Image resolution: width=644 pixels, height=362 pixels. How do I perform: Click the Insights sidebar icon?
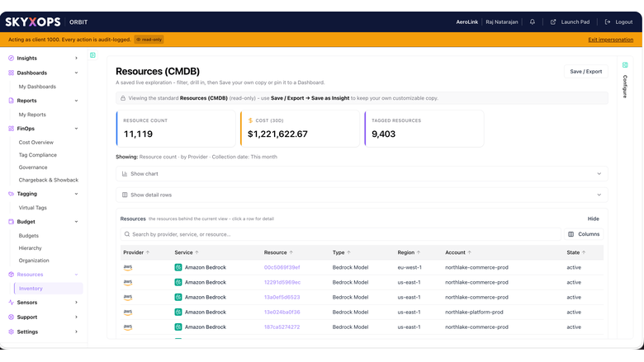(x=11, y=59)
